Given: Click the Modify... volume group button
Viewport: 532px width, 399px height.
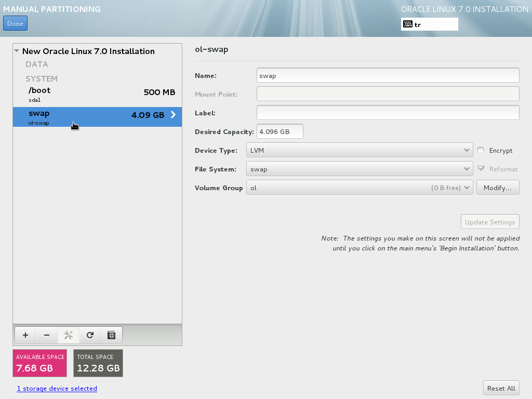Looking at the screenshot, I should pos(497,188).
